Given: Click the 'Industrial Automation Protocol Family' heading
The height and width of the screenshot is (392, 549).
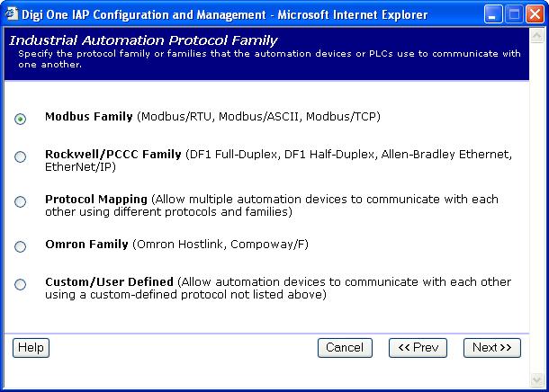Looking at the screenshot, I should click(x=143, y=40).
